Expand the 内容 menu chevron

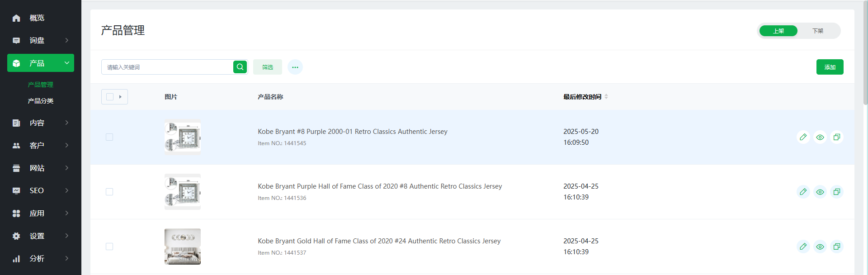(x=67, y=123)
